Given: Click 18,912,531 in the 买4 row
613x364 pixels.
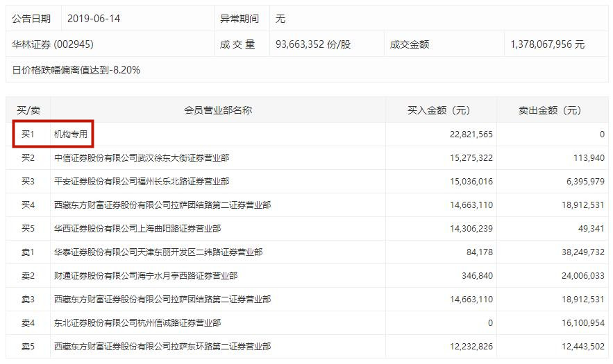Looking at the screenshot, I should tap(583, 205).
